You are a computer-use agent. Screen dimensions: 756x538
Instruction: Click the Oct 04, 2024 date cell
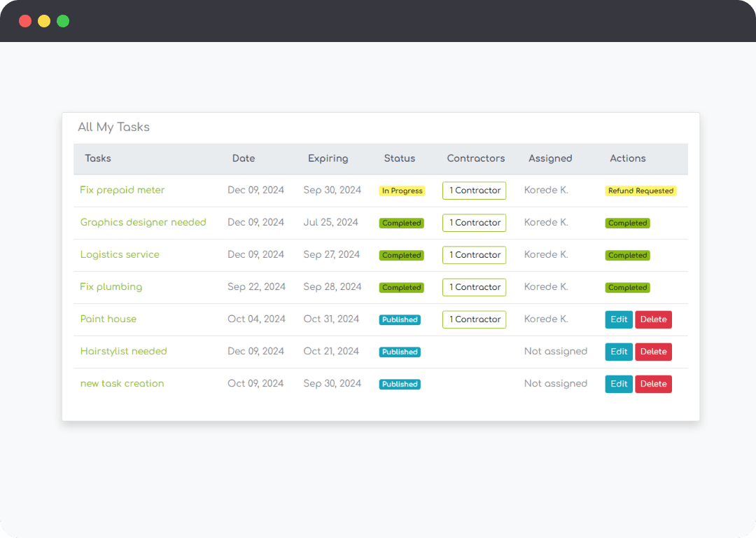256,319
